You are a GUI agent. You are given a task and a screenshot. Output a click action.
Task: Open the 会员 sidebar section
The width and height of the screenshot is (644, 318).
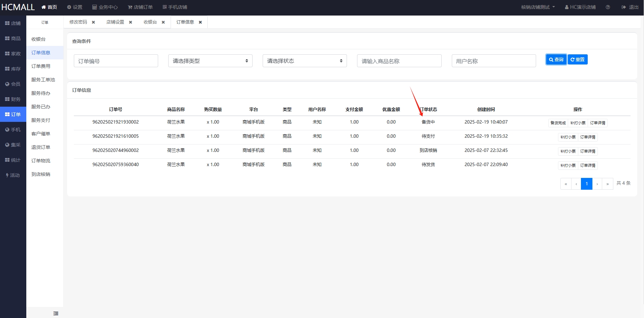pyautogui.click(x=13, y=84)
